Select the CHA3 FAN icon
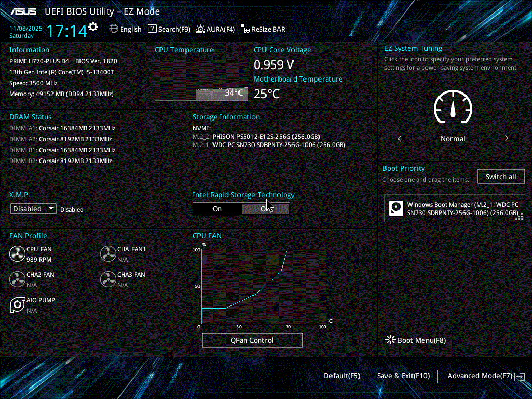 (108, 280)
